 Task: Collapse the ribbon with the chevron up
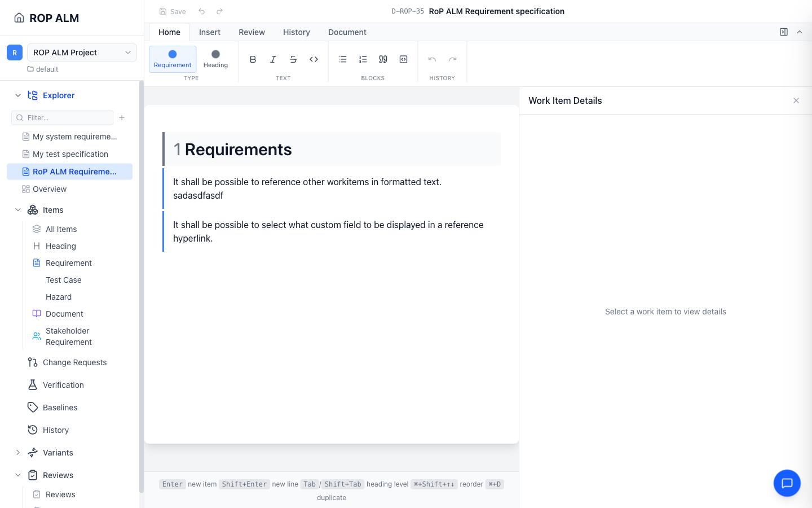pos(800,32)
